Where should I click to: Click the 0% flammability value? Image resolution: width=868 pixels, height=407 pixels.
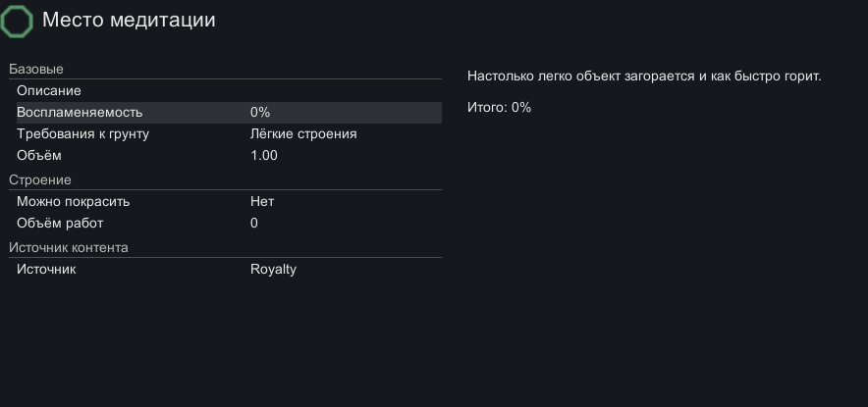(260, 113)
